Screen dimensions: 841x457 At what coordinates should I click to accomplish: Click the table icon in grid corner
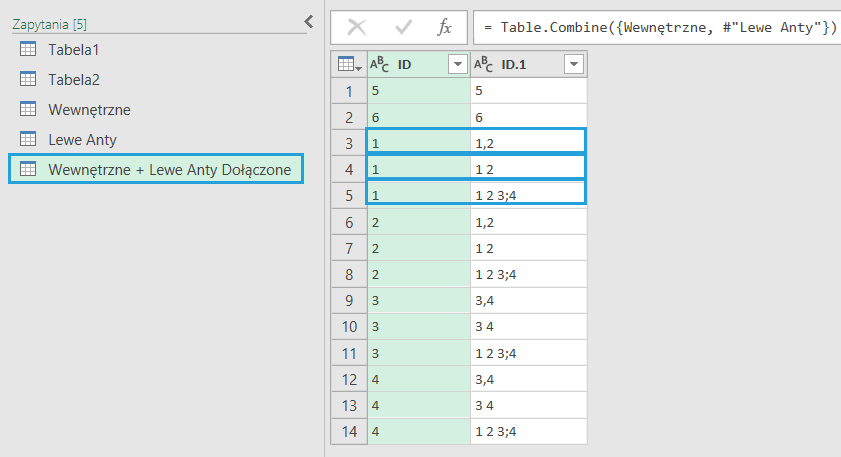point(349,65)
